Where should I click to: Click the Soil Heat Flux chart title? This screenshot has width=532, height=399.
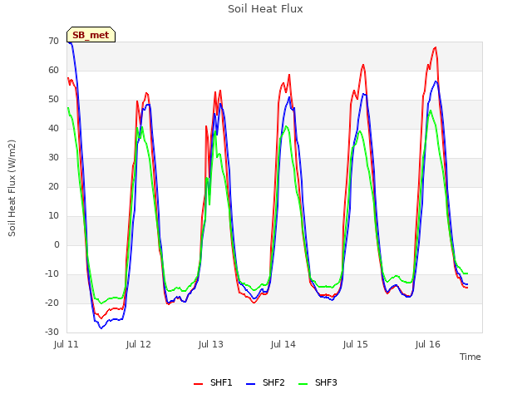click(265, 9)
